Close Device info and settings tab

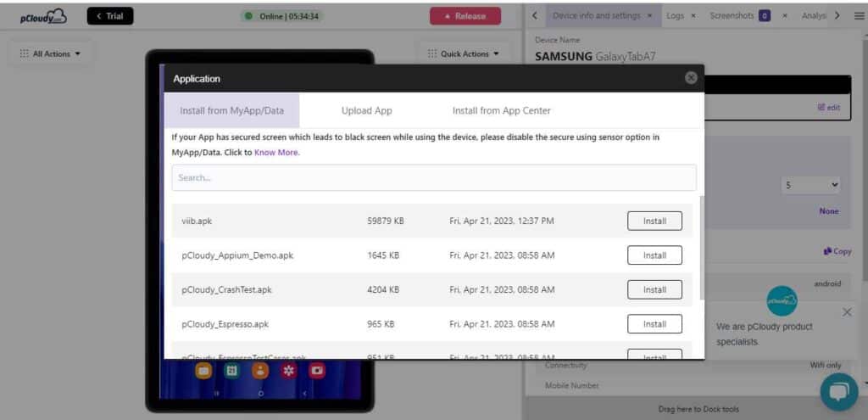point(650,16)
